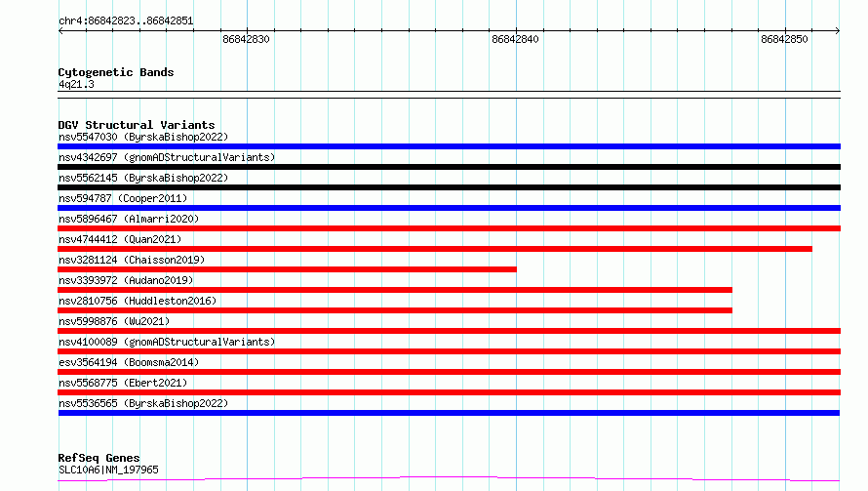Click the red bar for nsv5568775
Image resolution: width=868 pixels, height=491 pixels.
coord(449,392)
